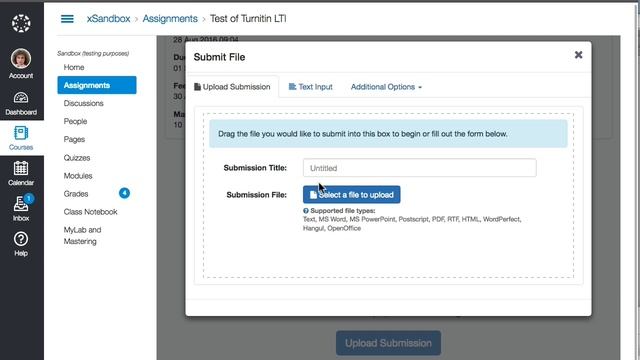Viewport: 640px width, 360px height.
Task: Open Pages in course menu
Action: coord(74,139)
